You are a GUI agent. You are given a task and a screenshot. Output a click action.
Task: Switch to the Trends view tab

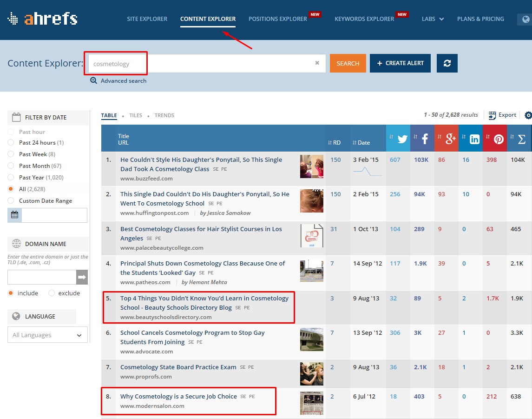click(x=164, y=115)
